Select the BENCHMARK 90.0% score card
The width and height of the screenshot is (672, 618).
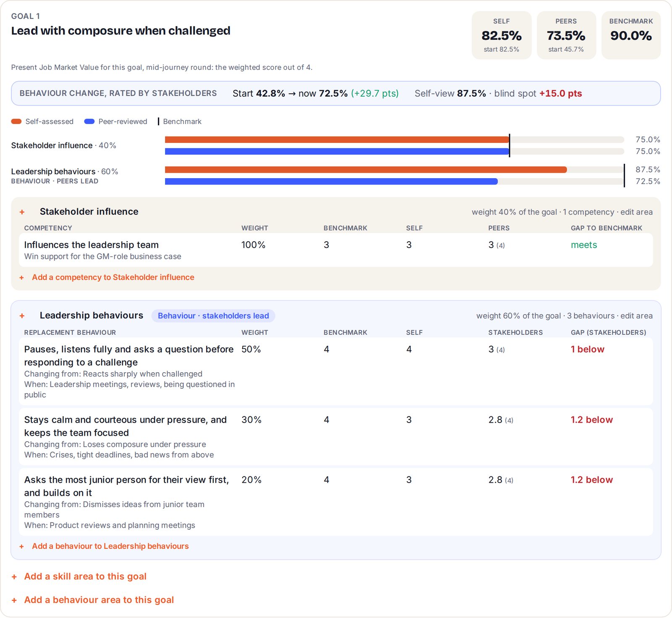point(631,35)
